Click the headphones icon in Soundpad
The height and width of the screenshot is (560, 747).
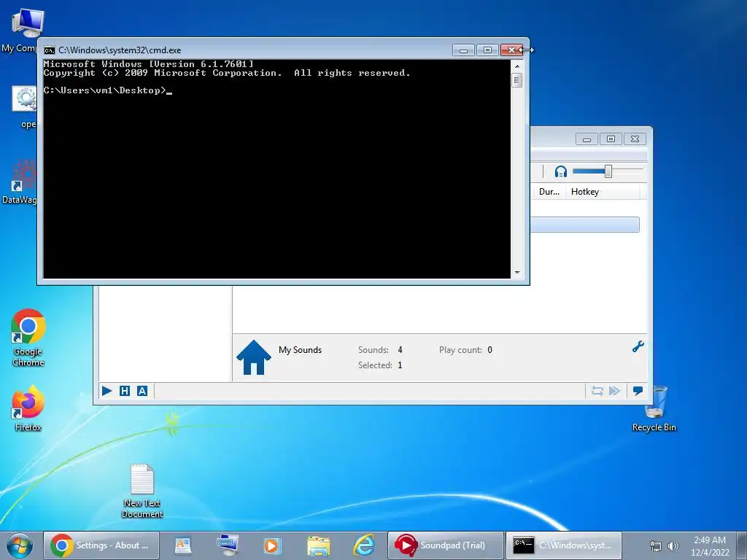(561, 171)
